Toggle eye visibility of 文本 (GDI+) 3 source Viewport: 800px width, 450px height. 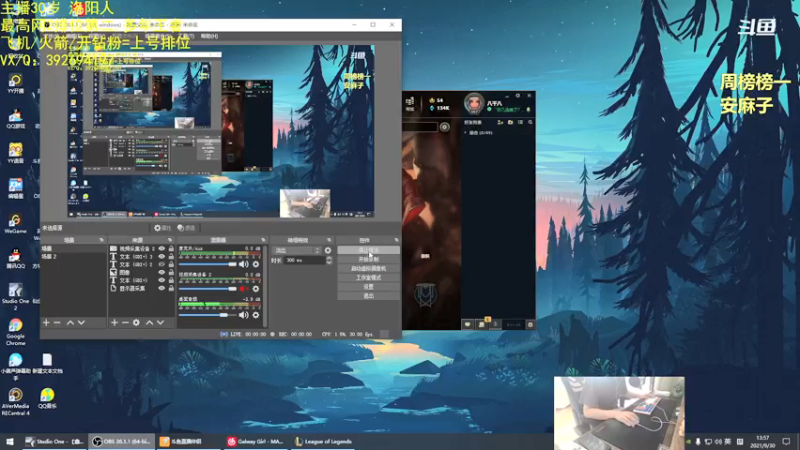click(162, 257)
